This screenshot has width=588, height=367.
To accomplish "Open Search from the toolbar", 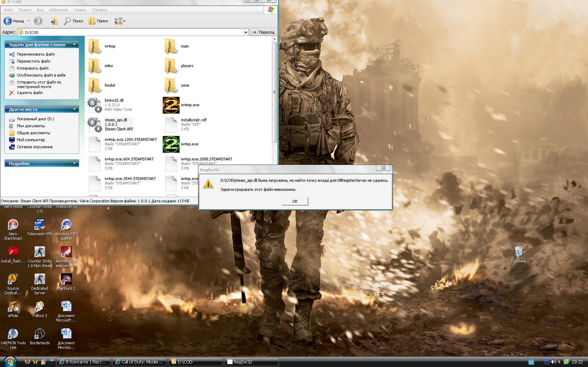I will [x=74, y=21].
